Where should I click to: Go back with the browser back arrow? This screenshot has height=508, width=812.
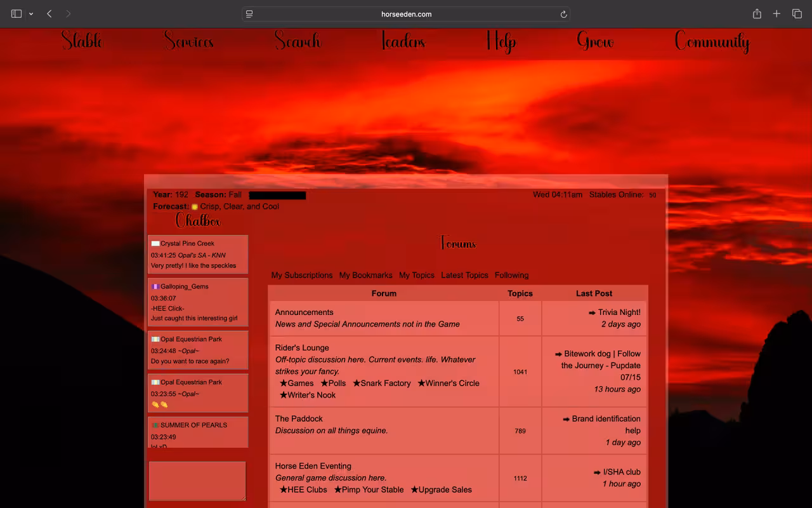[x=49, y=14]
